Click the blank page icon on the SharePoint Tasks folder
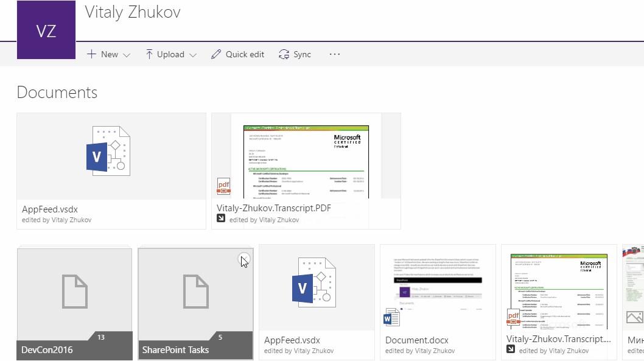Image resolution: width=644 pixels, height=361 pixels. pos(196,292)
